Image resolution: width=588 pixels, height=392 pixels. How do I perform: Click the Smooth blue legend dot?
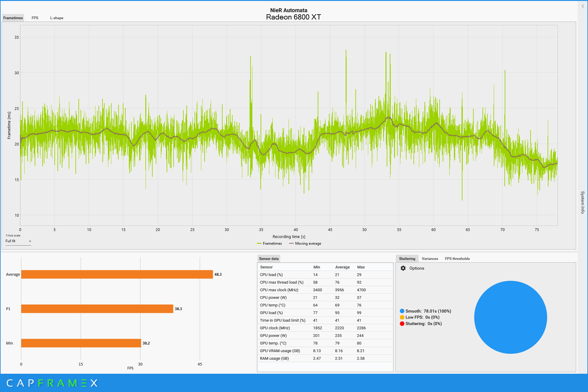tap(402, 311)
